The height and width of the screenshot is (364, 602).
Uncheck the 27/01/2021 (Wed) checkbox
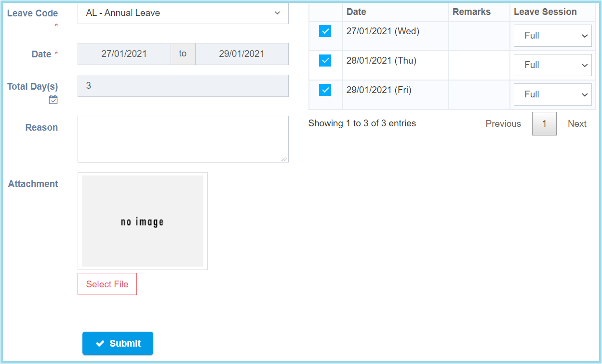click(325, 31)
